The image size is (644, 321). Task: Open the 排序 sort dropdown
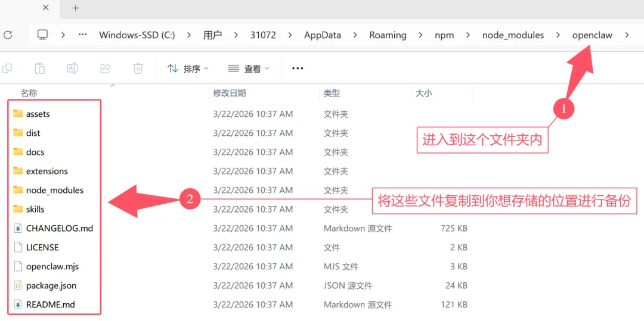coord(188,68)
